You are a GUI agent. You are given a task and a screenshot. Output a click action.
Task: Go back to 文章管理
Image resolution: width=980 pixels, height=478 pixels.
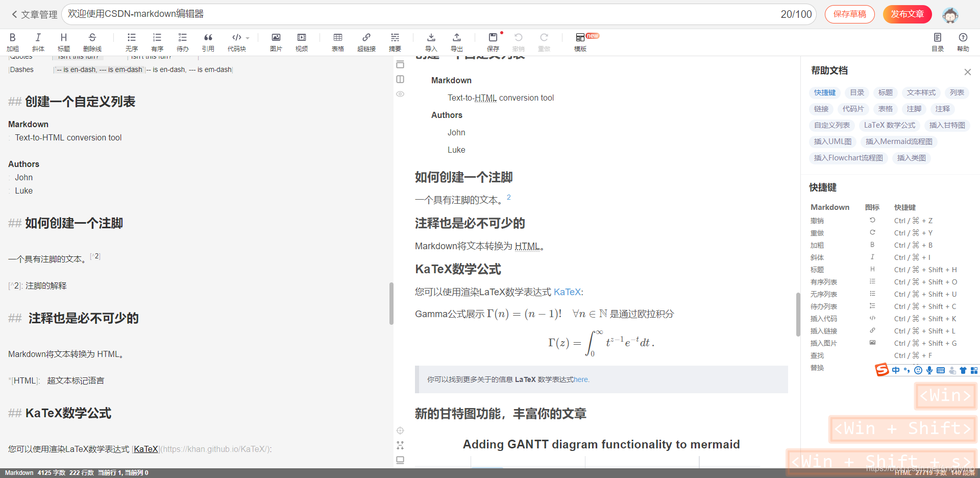coord(34,14)
